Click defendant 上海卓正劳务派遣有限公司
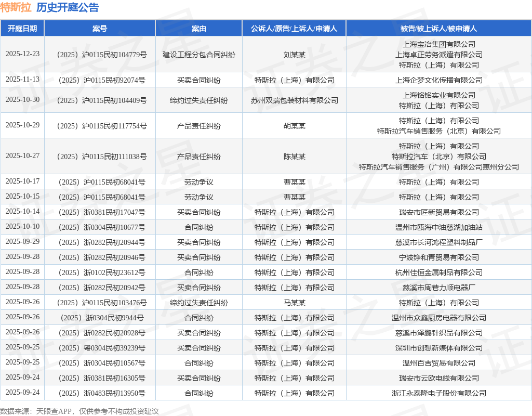The width and height of the screenshot is (532, 416). tap(438, 55)
